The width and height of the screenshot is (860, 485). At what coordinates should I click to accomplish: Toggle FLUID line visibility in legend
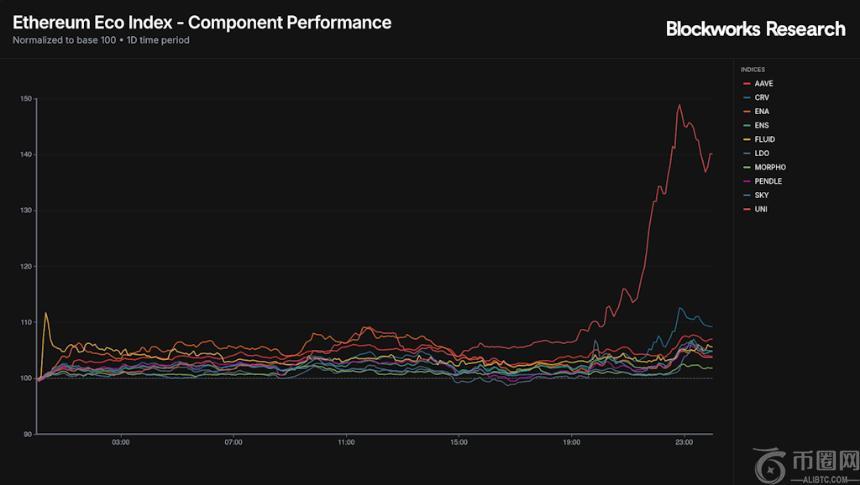[765, 139]
